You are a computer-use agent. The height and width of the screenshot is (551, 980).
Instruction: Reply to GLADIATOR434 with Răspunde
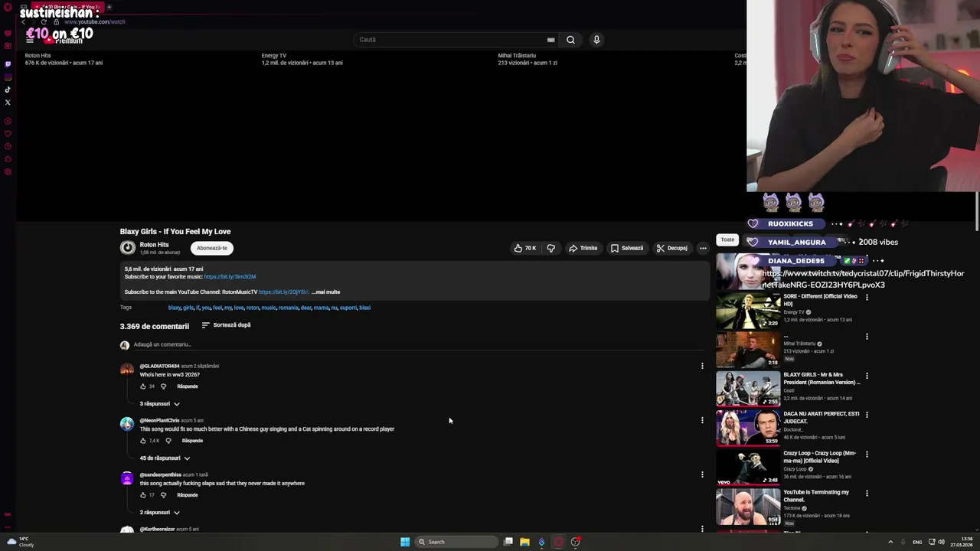click(188, 386)
